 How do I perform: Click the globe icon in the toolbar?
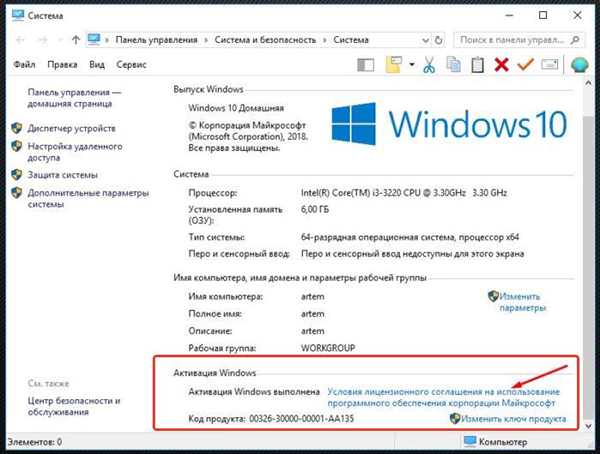click(x=579, y=65)
